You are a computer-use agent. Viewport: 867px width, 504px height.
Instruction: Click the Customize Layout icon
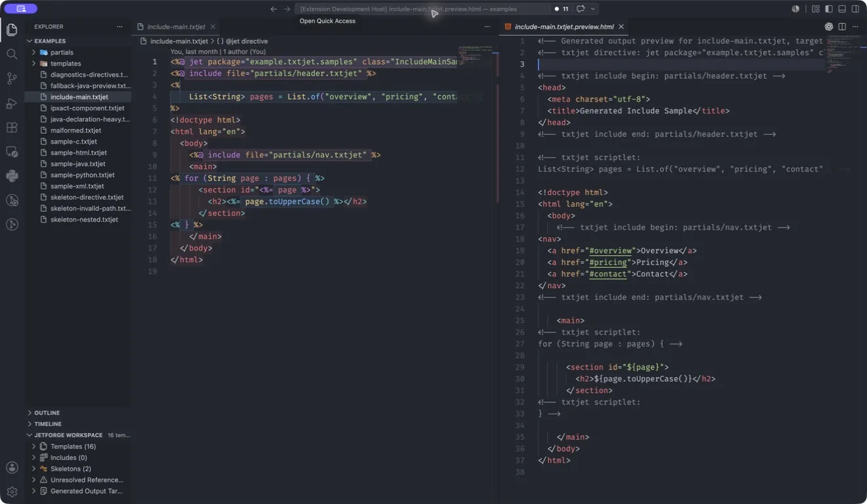[815, 9]
